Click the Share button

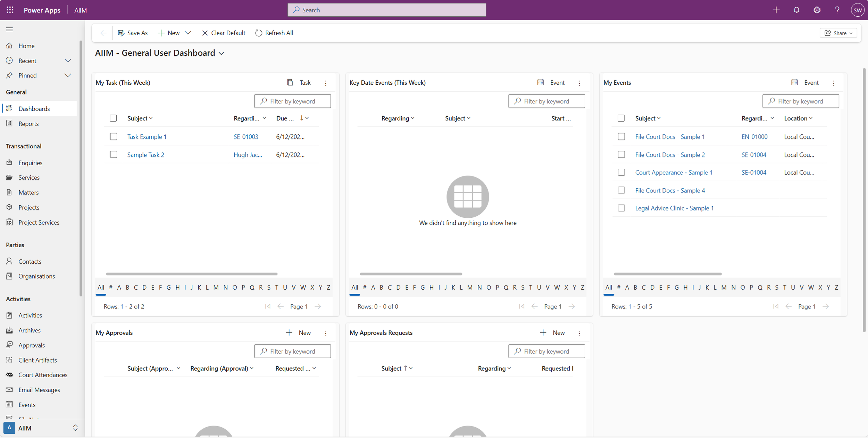point(838,33)
